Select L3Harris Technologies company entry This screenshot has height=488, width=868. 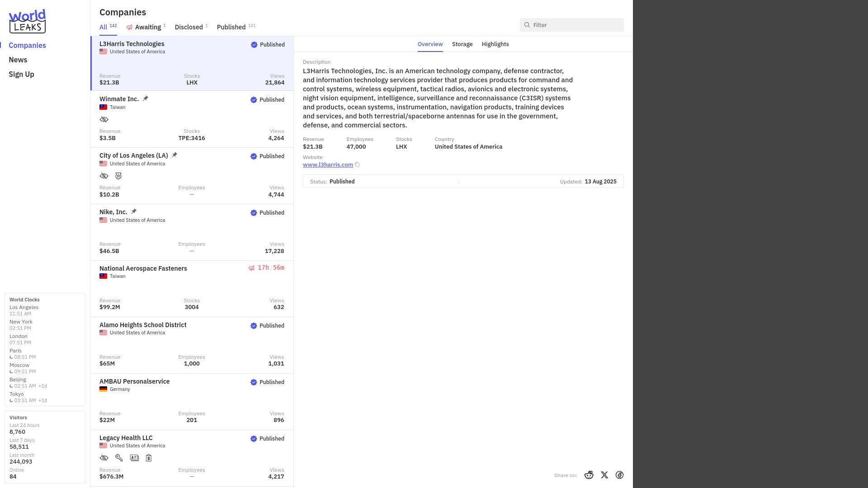(x=192, y=63)
